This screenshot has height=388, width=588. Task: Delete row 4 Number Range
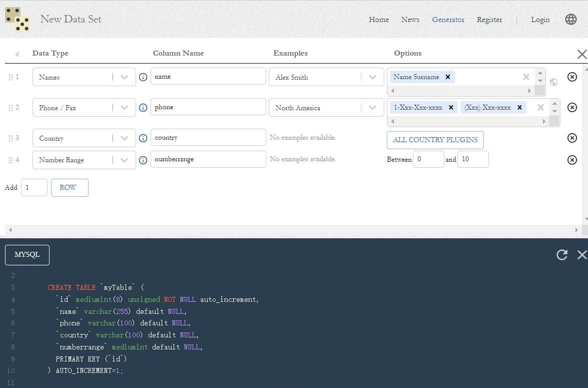572,160
